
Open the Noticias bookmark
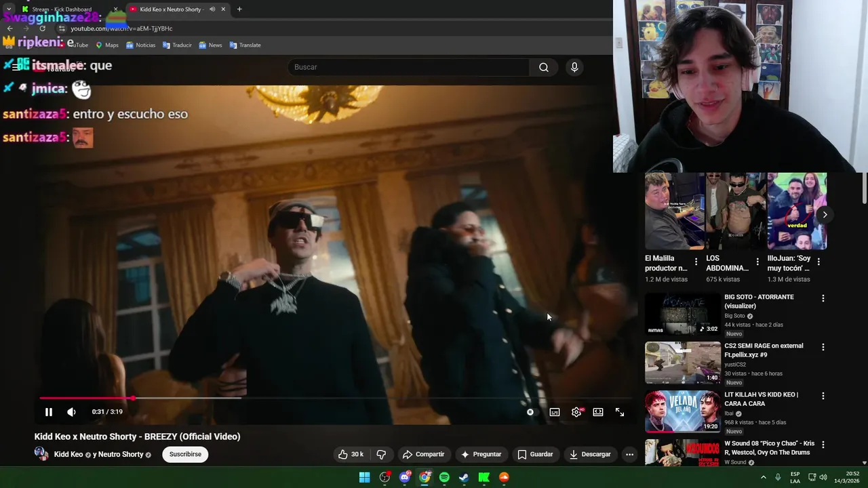140,45
